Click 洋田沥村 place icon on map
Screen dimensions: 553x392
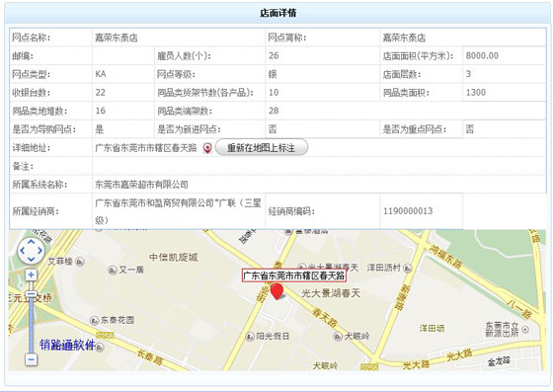point(407,269)
